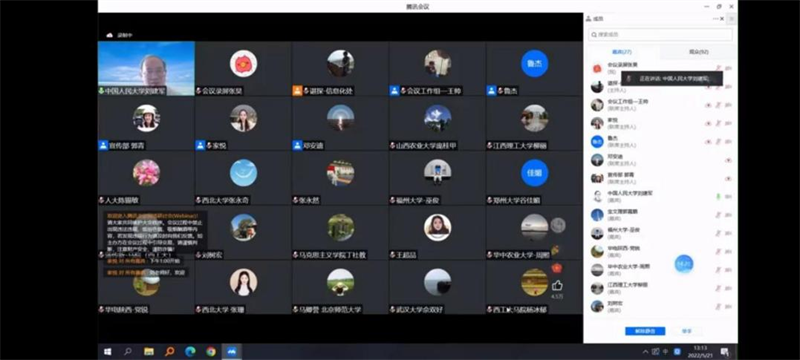This screenshot has width=800, height=360.
Task: Open the more options (…) menu in members panel
Action: 715,19
